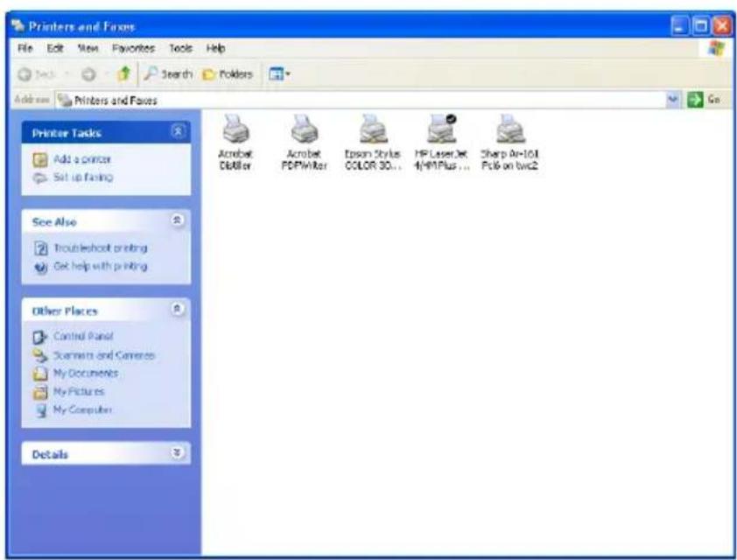This screenshot has height=560, width=737.
Task: Collapse the Other Places panel
Action: tap(177, 309)
